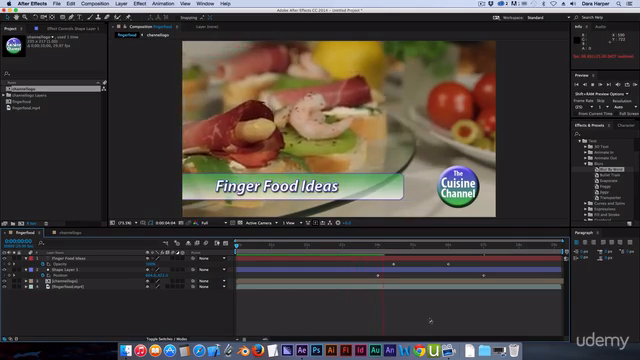640x360 pixels.
Task: Click the Finger Food Ideas red label swatch
Action: (31, 258)
